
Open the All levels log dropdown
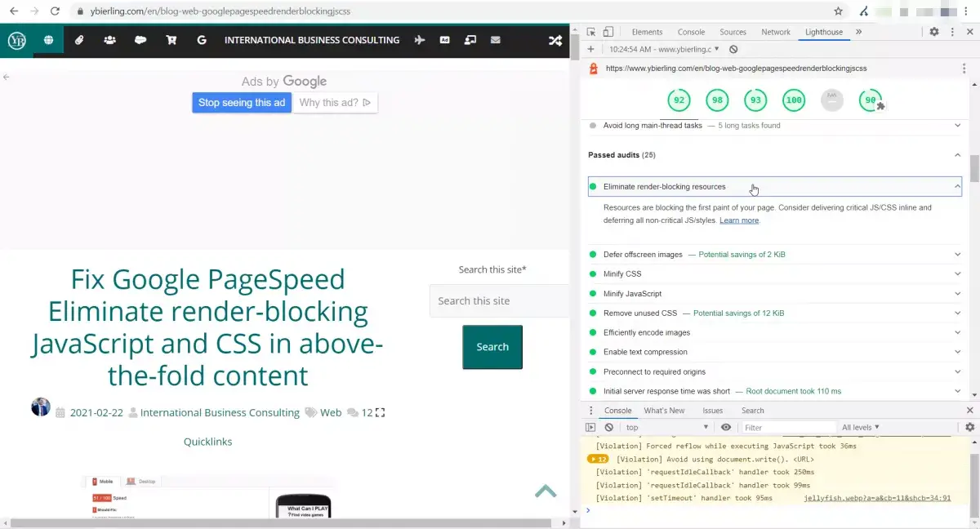click(861, 427)
